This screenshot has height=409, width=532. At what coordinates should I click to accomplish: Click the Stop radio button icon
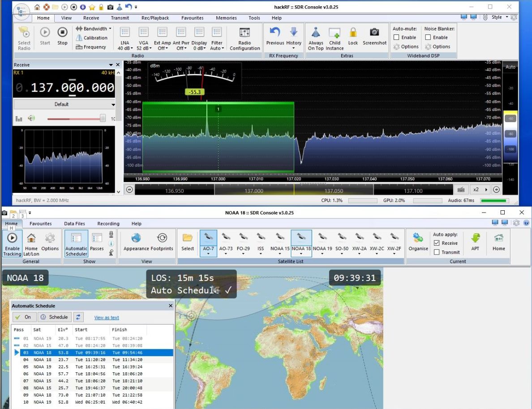pos(62,33)
